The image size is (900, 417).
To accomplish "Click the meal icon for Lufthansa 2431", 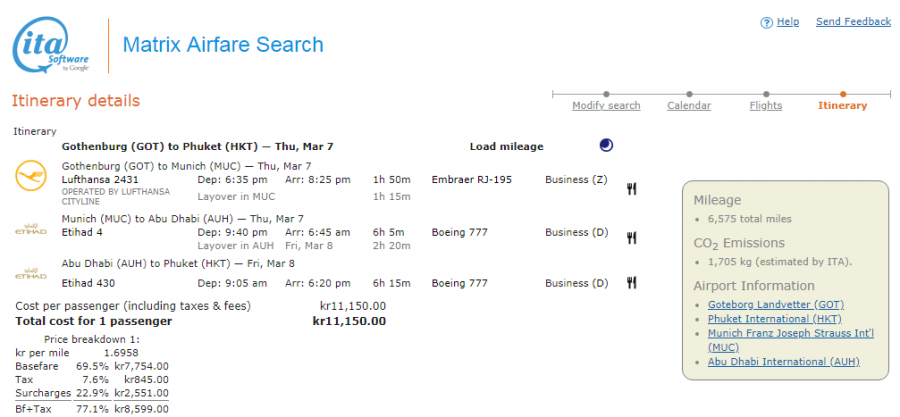I will (x=631, y=188).
